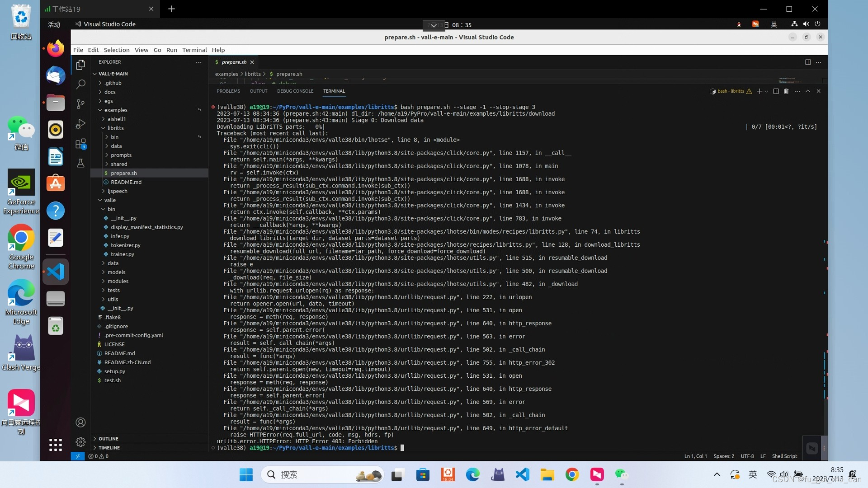Viewport: 868px width, 488px height.
Task: Open LibreOffice Writer from dock
Action: (56, 157)
